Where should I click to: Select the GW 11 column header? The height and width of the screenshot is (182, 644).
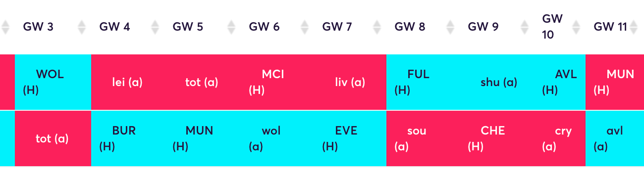pyautogui.click(x=610, y=27)
